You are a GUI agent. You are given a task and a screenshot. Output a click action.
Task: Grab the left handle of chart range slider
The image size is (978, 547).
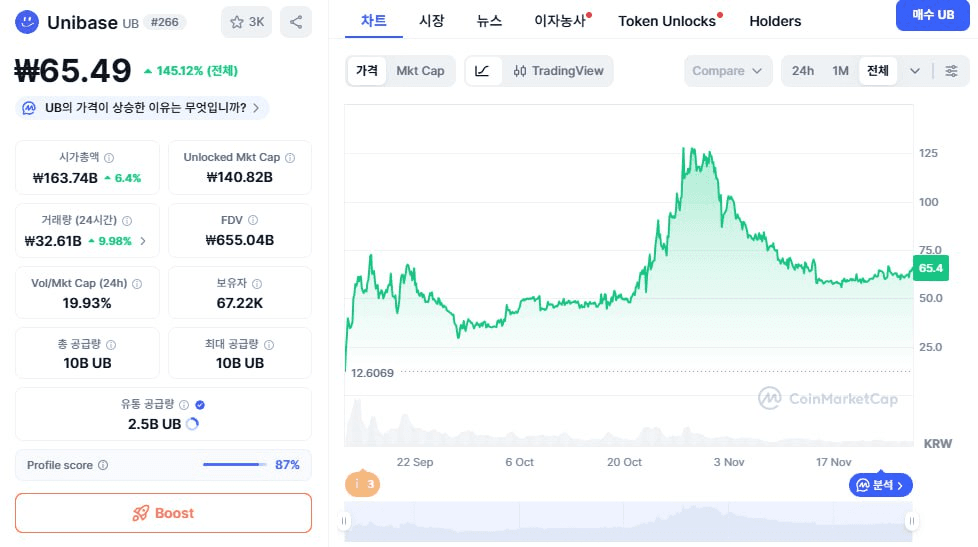click(346, 521)
